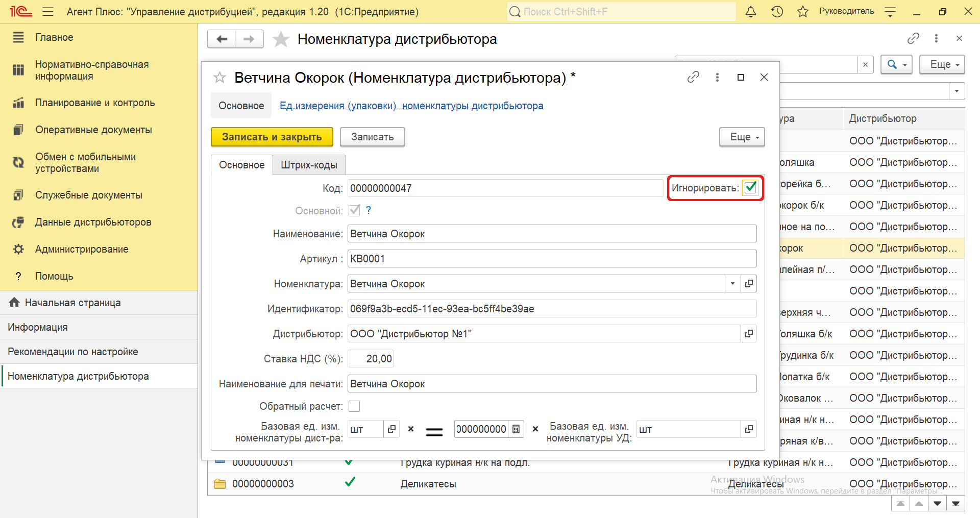Viewport: 980px width, 518px height.
Task: Open Служебные документы section
Action: 89,195
